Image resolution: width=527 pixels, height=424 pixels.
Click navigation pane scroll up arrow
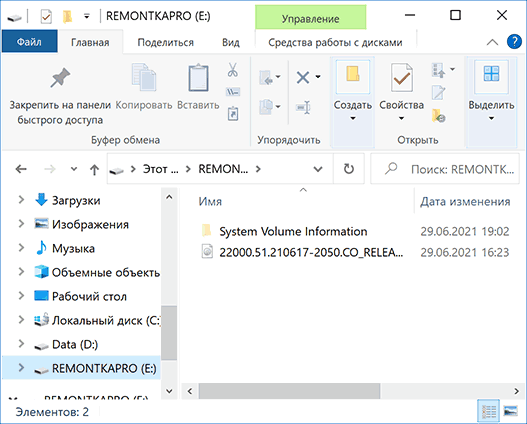(x=169, y=197)
